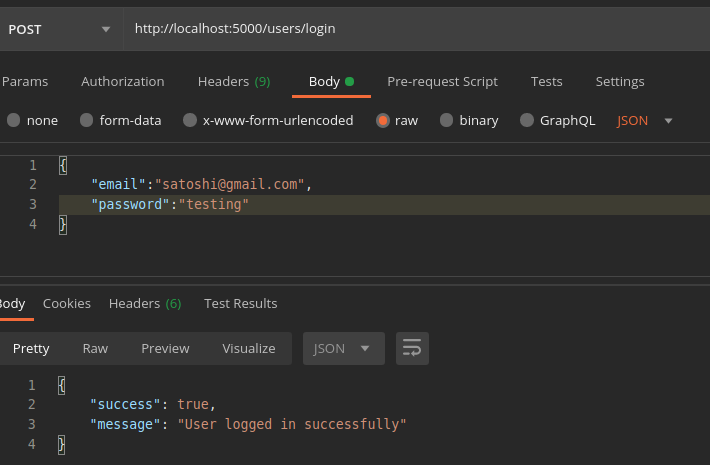Select the raw body radio button

pos(383,120)
